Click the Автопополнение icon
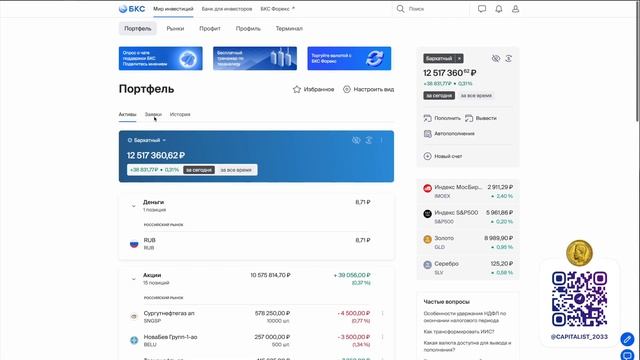This screenshot has width=640, height=360. pos(427,133)
